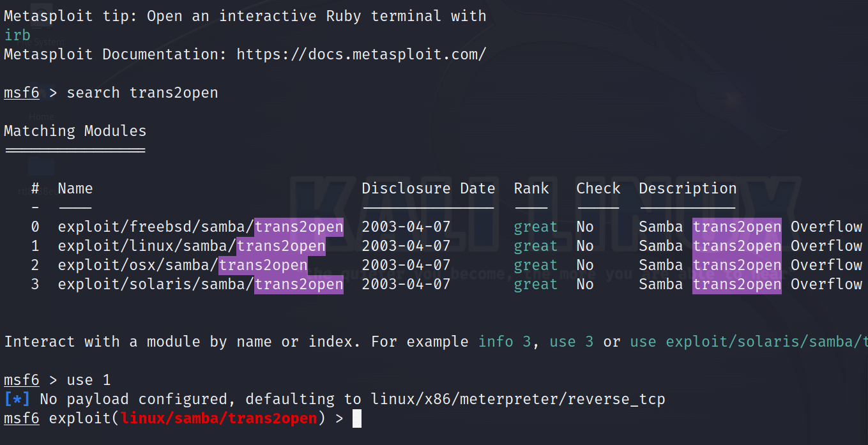
Task: Select the exploit/freebsd/samba/trans2open module row
Action: click(201, 227)
